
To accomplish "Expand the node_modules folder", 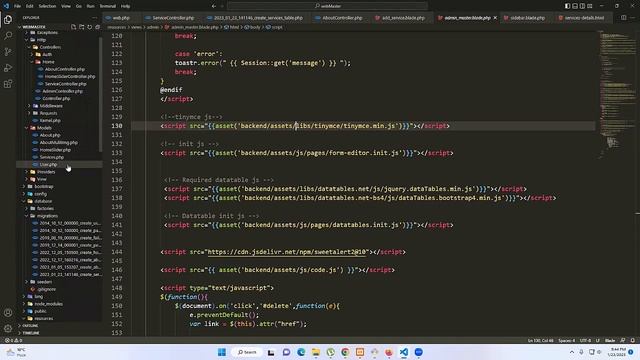I will pyautogui.click(x=48, y=304).
